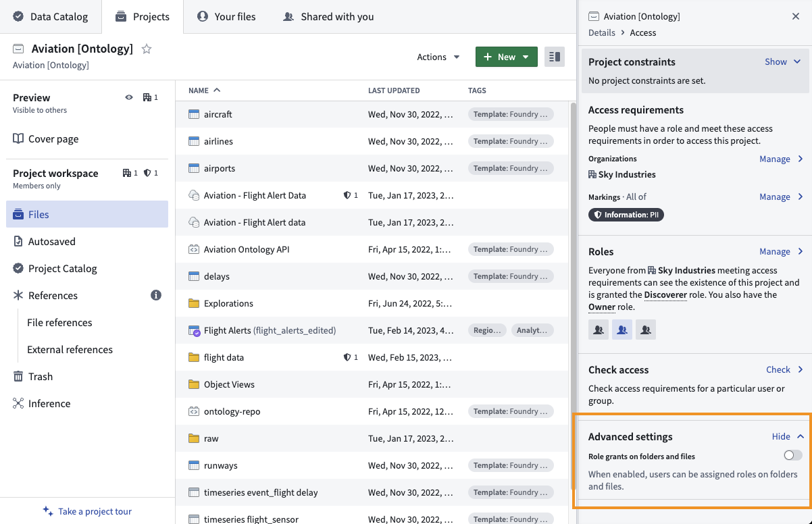Sort by LAST UPDATED column

pyautogui.click(x=394, y=90)
